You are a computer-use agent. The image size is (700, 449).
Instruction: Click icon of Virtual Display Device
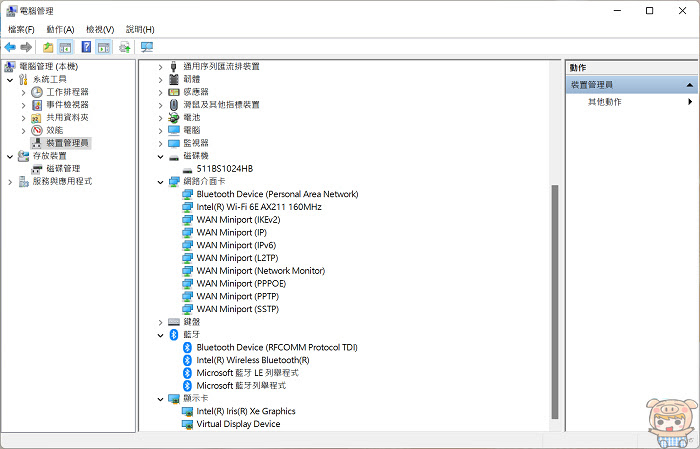[x=188, y=424]
